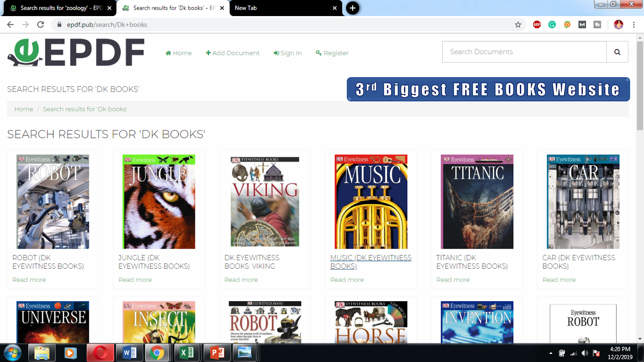Click Read more under Music
The width and height of the screenshot is (644, 362).
(x=347, y=280)
